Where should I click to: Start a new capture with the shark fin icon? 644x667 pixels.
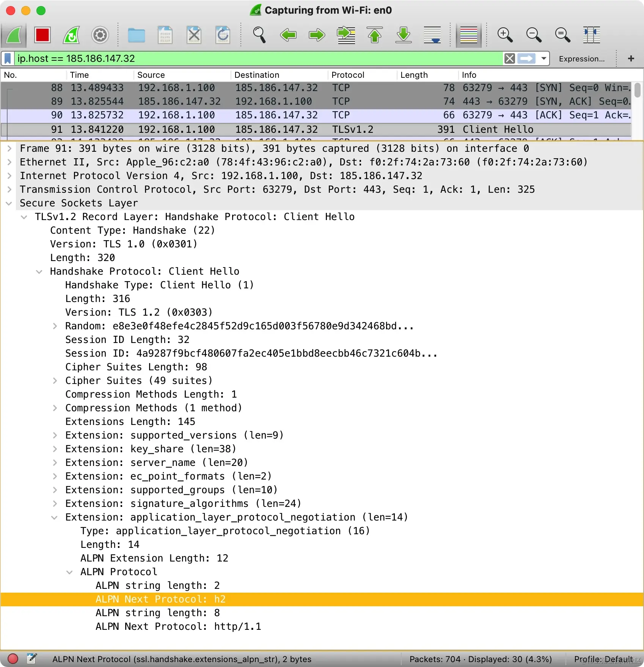(x=14, y=35)
